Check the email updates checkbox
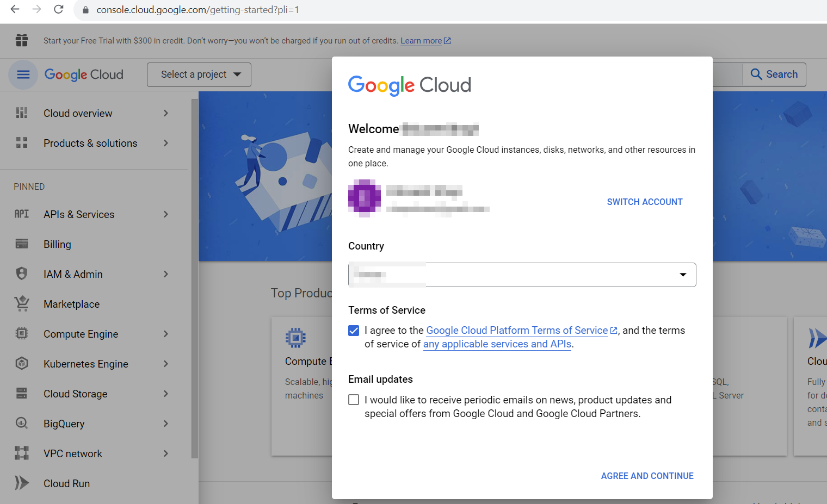This screenshot has height=504, width=827. (354, 400)
